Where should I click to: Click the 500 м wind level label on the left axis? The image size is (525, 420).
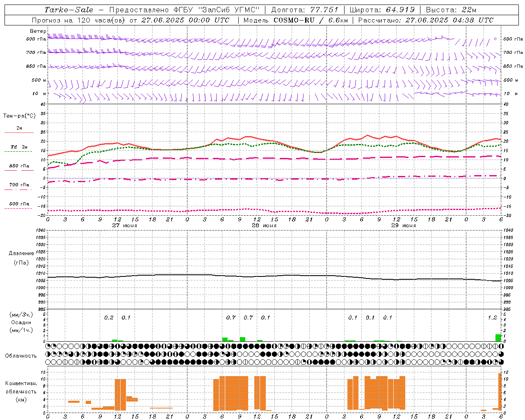39,80
